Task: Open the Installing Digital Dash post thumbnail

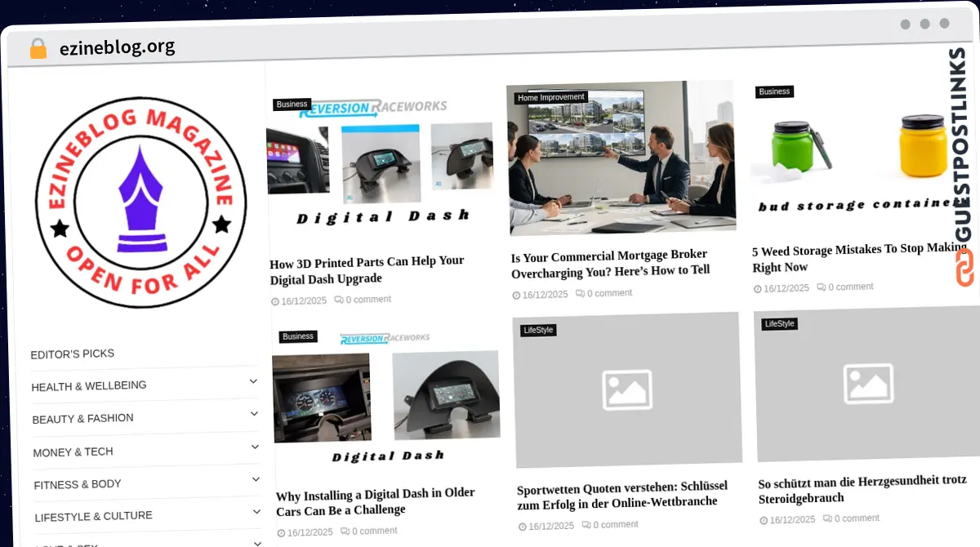Action: (x=386, y=398)
